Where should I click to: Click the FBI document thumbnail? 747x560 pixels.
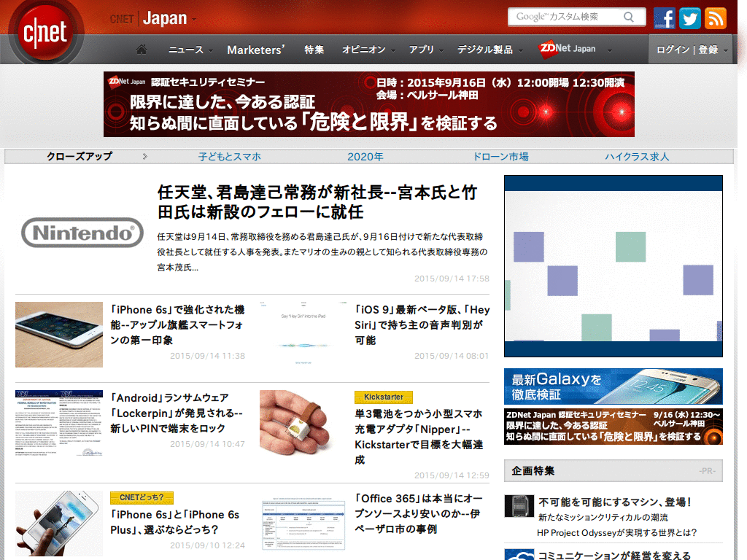tap(59, 423)
